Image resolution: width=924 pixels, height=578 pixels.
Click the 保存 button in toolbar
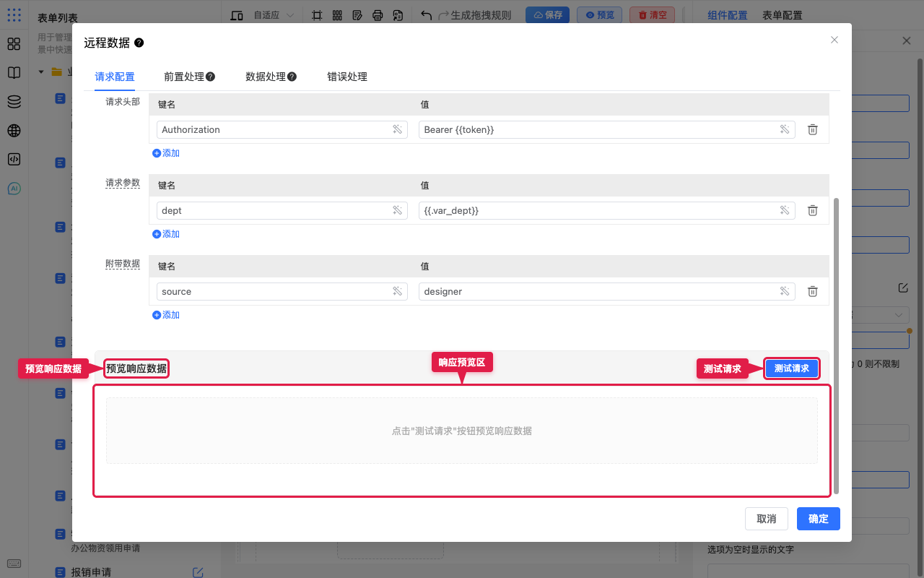547,15
